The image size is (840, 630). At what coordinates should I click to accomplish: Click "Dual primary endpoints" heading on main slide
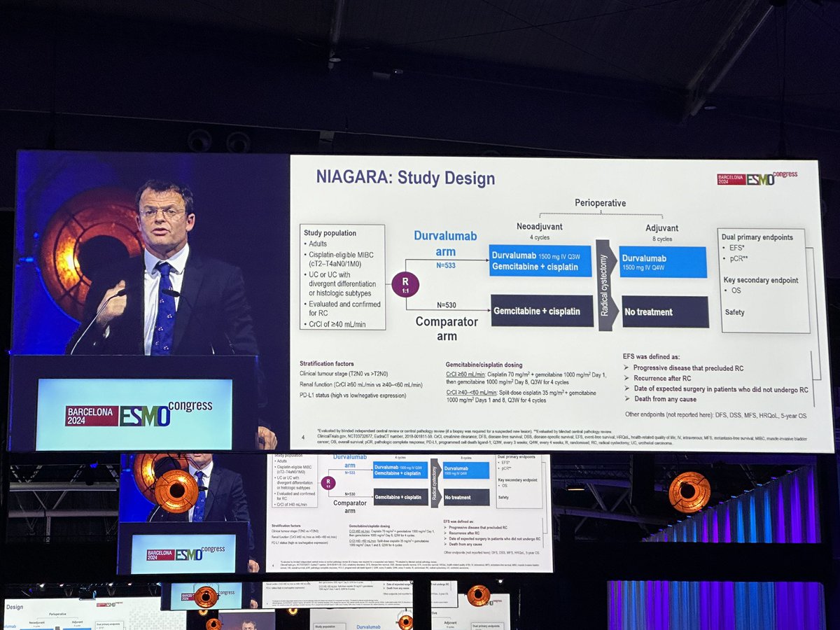click(x=757, y=237)
